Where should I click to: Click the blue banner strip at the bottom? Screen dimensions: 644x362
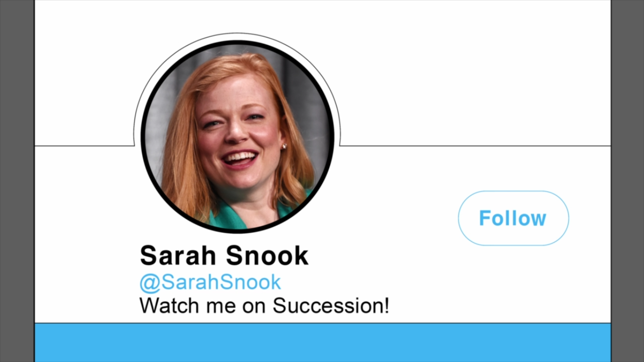[322, 343]
